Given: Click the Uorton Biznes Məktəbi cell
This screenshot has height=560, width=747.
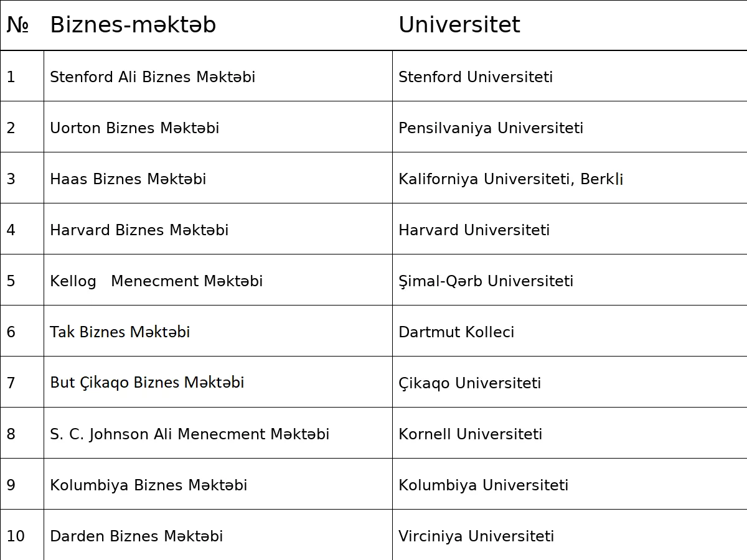Looking at the screenshot, I should tap(134, 128).
